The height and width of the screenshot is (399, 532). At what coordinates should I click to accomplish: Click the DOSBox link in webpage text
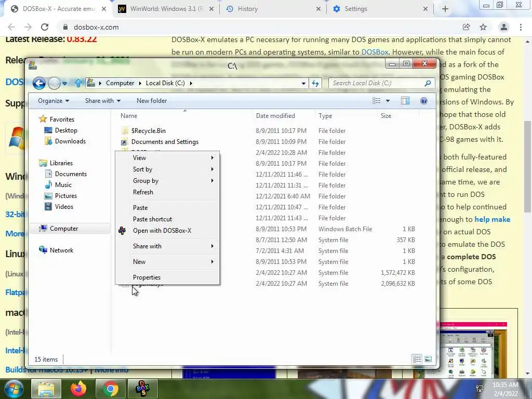pos(375,52)
